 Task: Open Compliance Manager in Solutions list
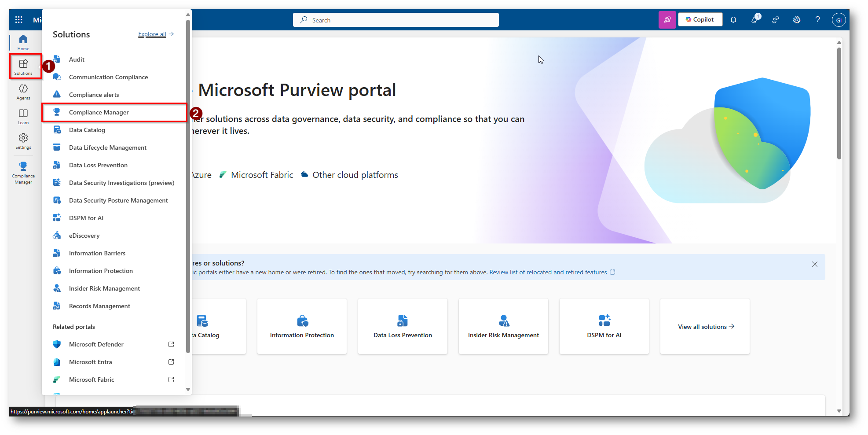click(114, 112)
